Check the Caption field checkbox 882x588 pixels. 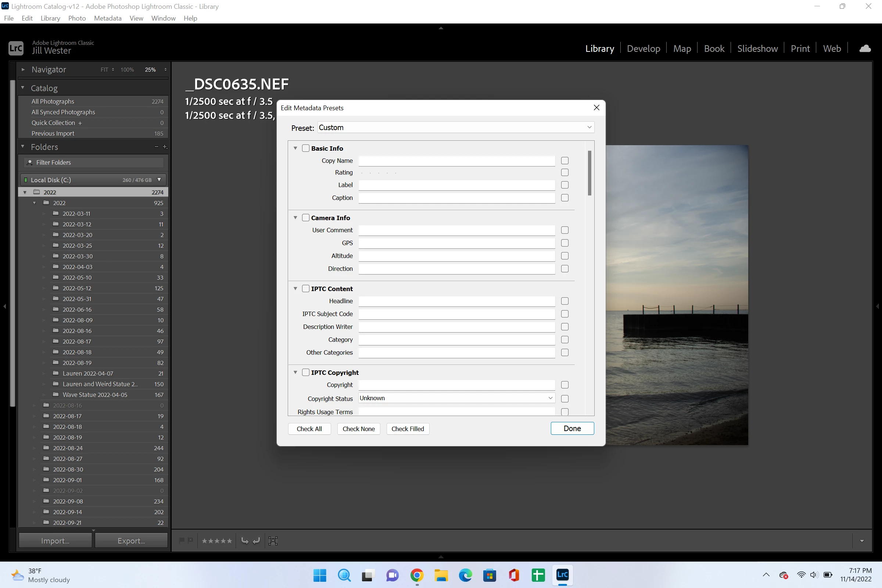coord(564,198)
